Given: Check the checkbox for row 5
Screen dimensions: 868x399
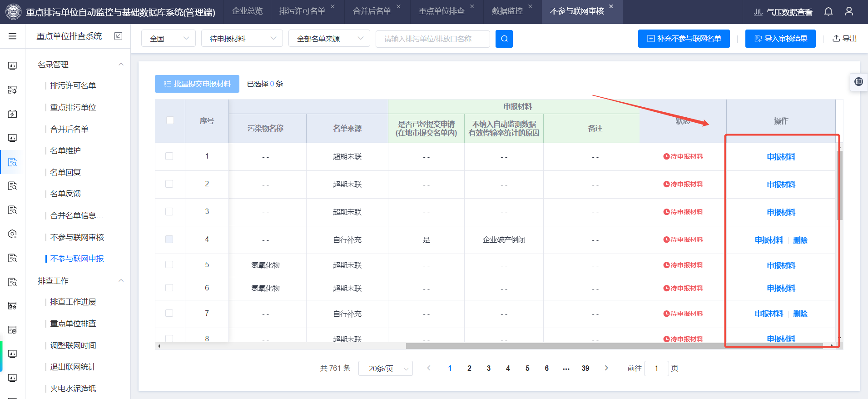Looking at the screenshot, I should [169, 265].
